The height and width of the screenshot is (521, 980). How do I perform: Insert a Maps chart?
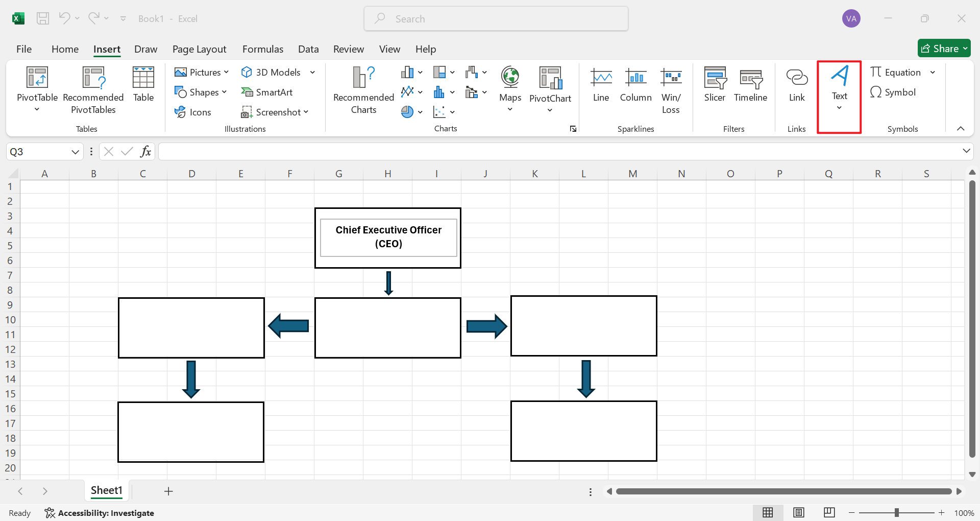point(509,86)
